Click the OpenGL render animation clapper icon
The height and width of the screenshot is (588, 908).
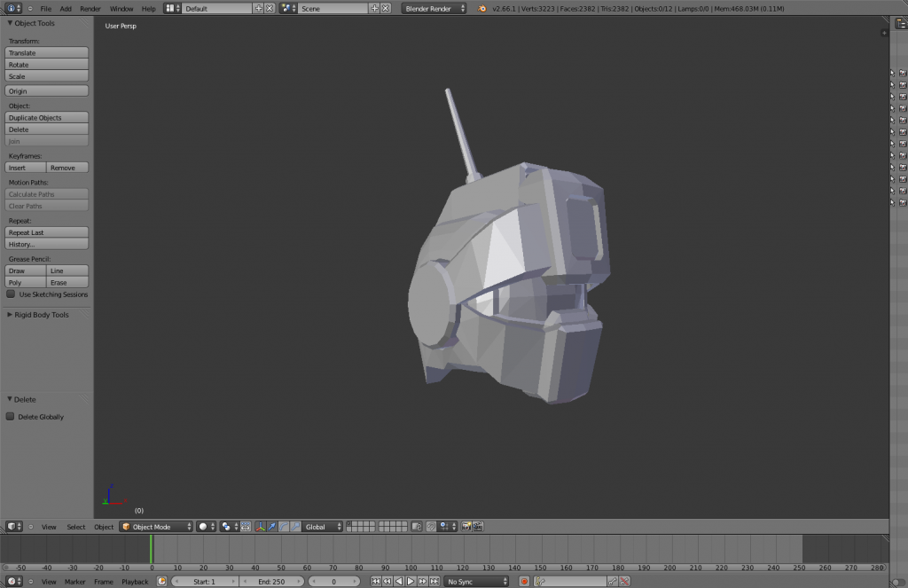point(478,527)
